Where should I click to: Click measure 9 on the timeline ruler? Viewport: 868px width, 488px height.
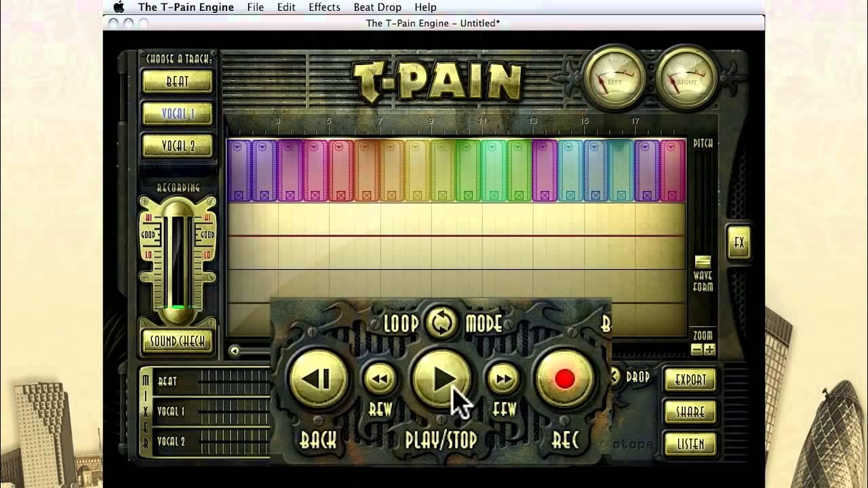tap(431, 121)
